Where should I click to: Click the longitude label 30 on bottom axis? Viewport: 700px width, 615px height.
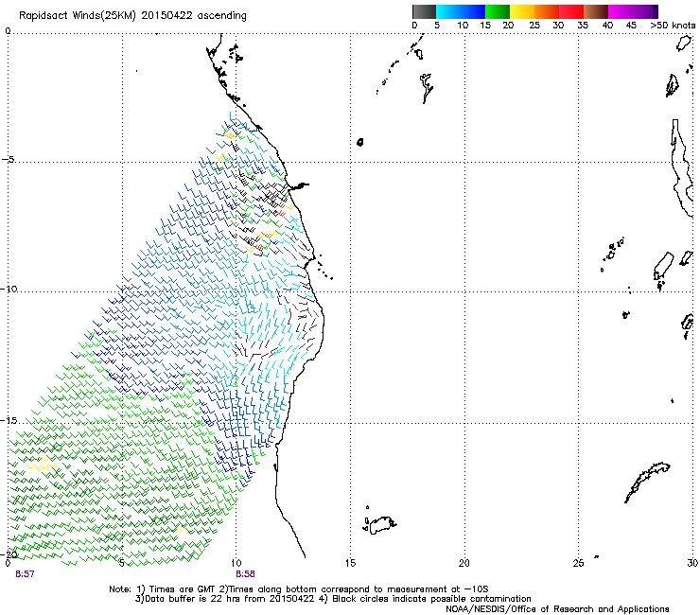(x=692, y=563)
